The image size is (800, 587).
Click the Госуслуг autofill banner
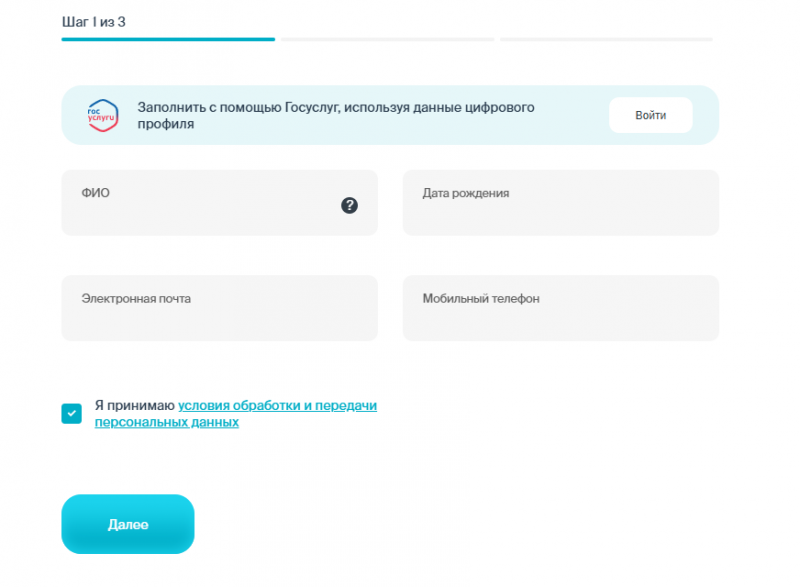coord(390,115)
